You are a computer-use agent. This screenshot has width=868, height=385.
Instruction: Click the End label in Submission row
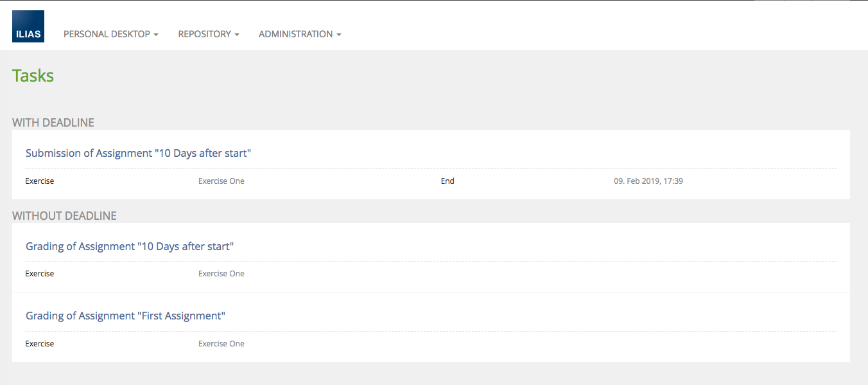coord(447,181)
